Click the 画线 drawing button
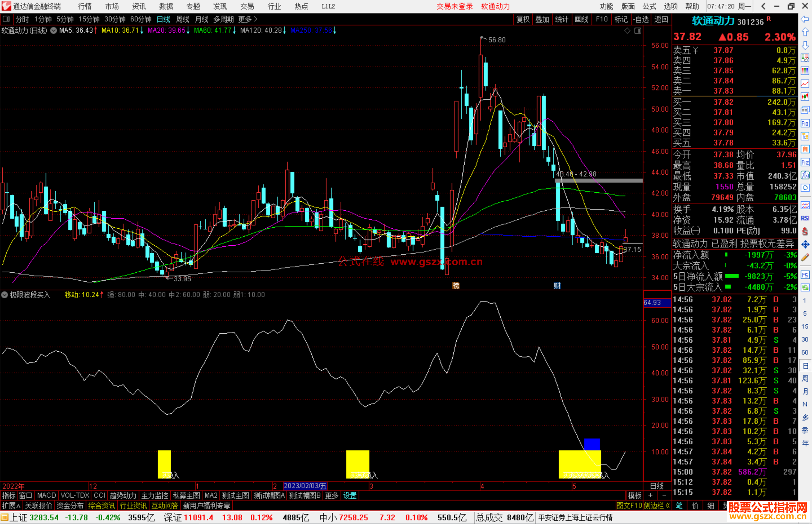Screen dimensions: 812x524 pos(581,19)
